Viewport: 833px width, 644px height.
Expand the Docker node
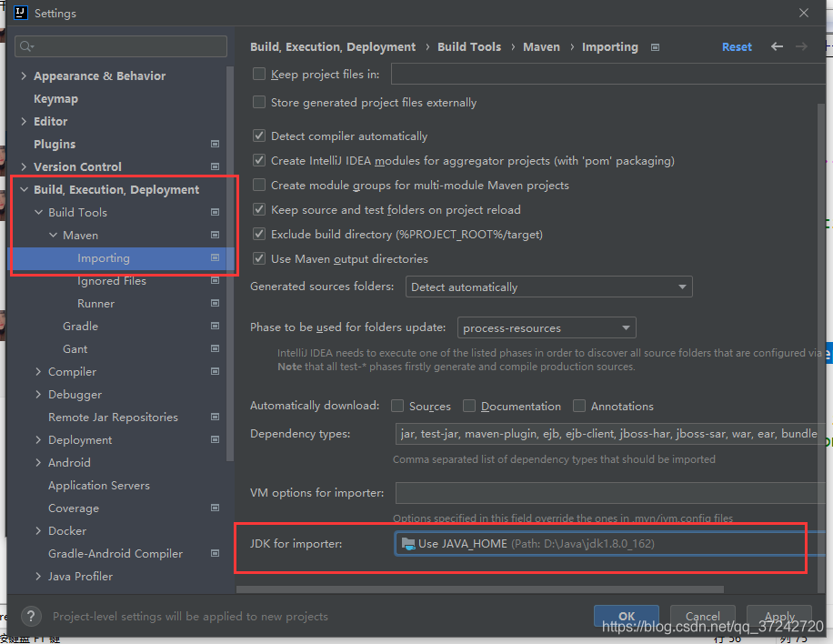click(38, 531)
